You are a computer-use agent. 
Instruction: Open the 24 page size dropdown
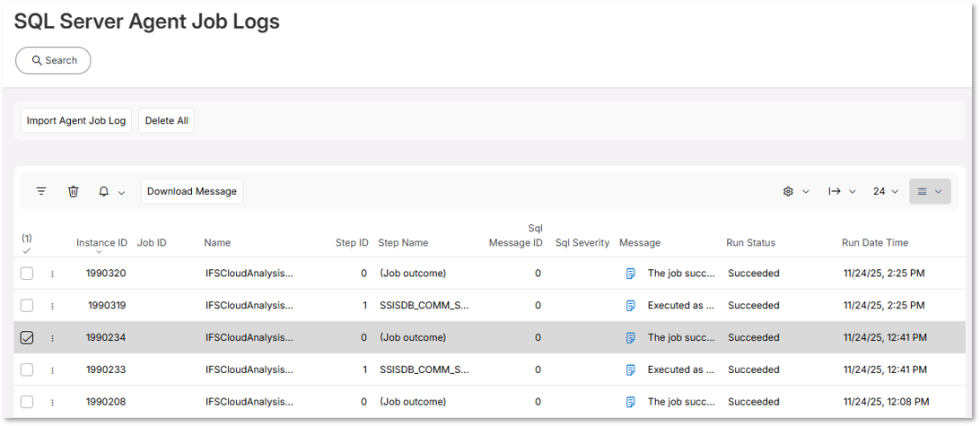click(x=886, y=191)
